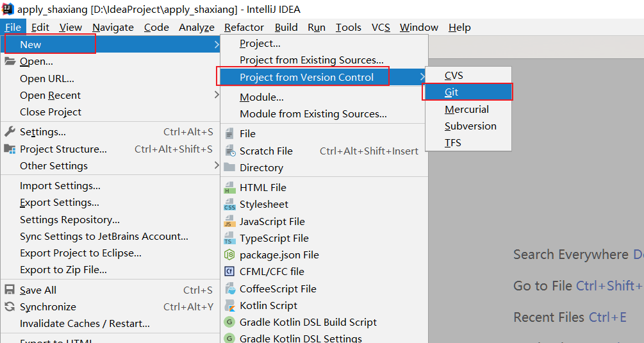This screenshot has height=343, width=644.
Task: Click the Go to File hint text
Action: pos(543,285)
